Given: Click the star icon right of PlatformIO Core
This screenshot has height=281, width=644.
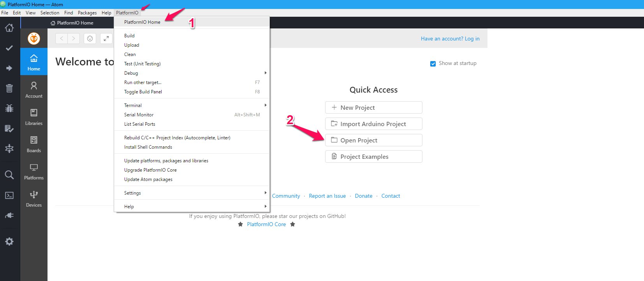Looking at the screenshot, I should coord(292,224).
